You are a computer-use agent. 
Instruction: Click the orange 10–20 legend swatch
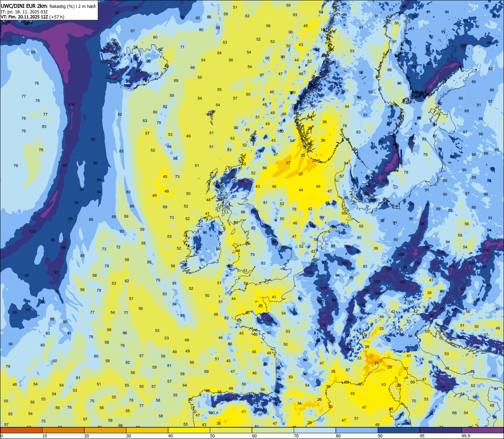63,430
